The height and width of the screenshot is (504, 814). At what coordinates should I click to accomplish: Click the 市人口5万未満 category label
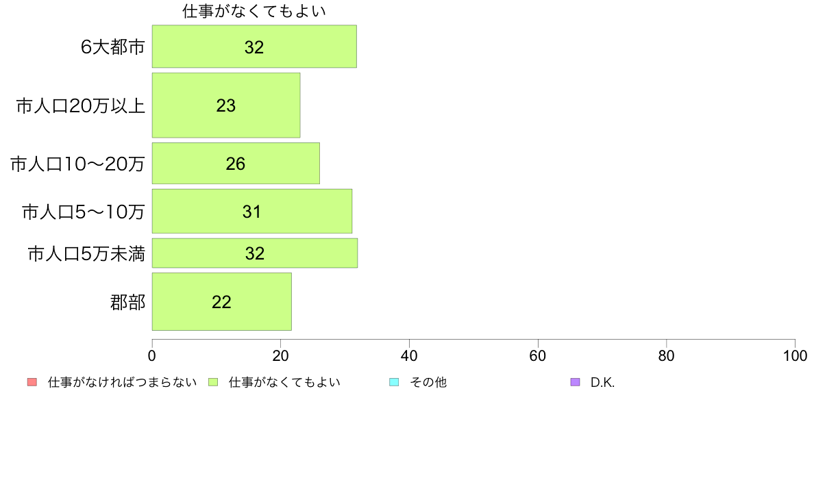click(86, 254)
